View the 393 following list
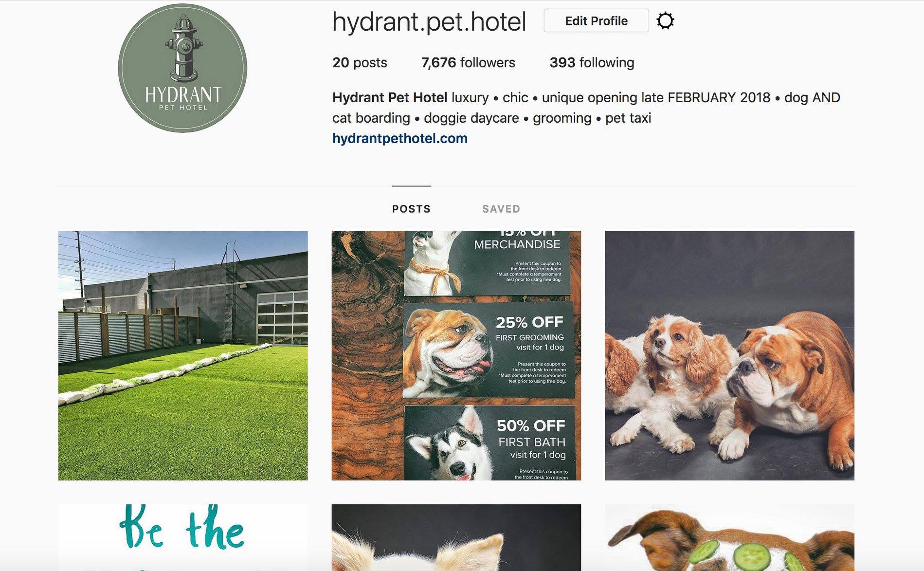The image size is (924, 571). click(x=592, y=62)
